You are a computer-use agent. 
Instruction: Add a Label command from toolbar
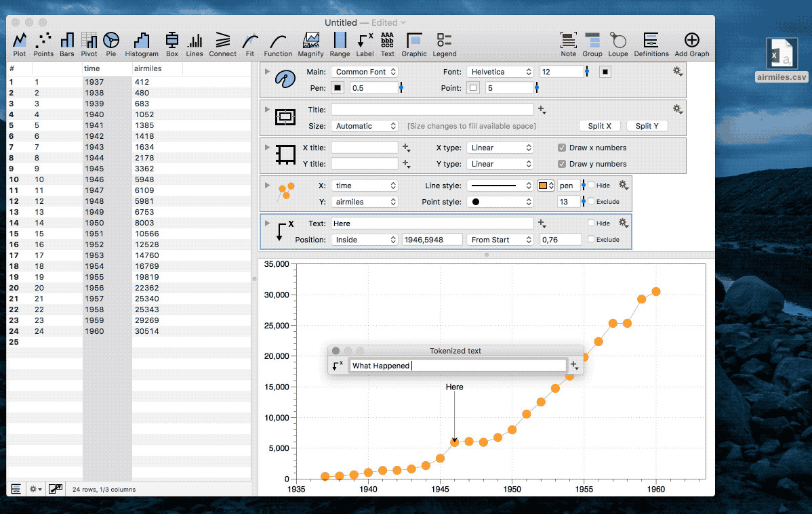[x=365, y=45]
